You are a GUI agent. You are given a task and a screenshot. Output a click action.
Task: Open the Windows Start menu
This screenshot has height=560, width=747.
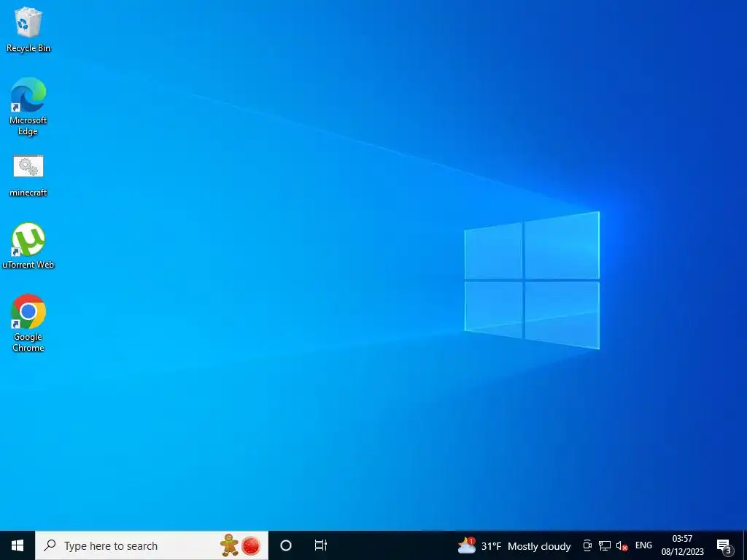[18, 545]
